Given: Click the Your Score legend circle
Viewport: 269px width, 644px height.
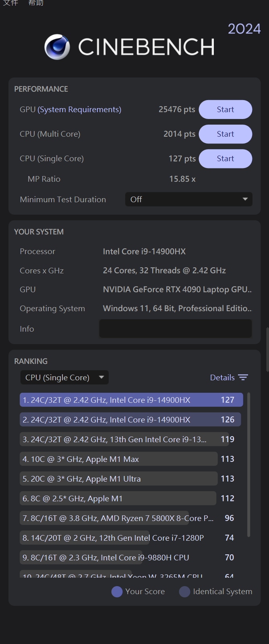Looking at the screenshot, I should pyautogui.click(x=117, y=592).
